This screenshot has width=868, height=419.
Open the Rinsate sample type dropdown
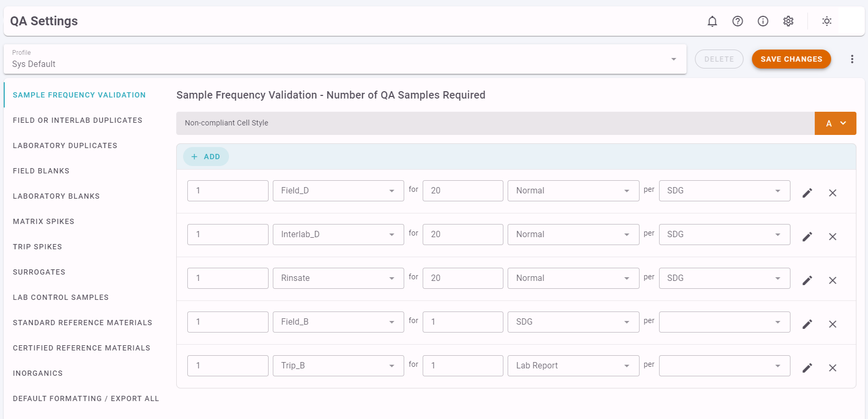338,278
